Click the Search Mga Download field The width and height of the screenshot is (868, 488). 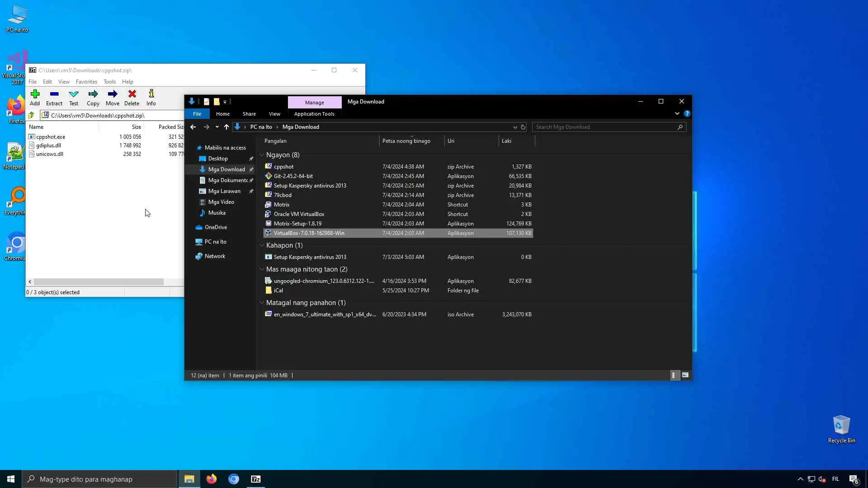[x=606, y=127]
